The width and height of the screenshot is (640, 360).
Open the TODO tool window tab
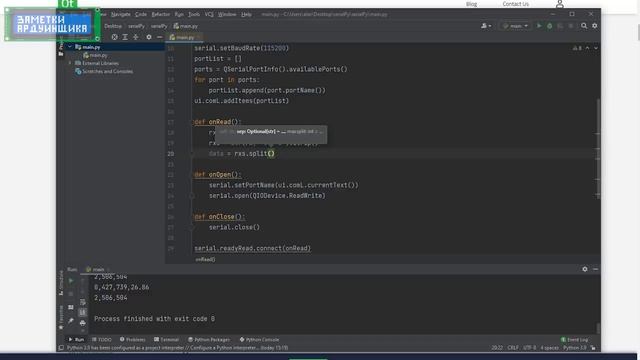click(102, 340)
